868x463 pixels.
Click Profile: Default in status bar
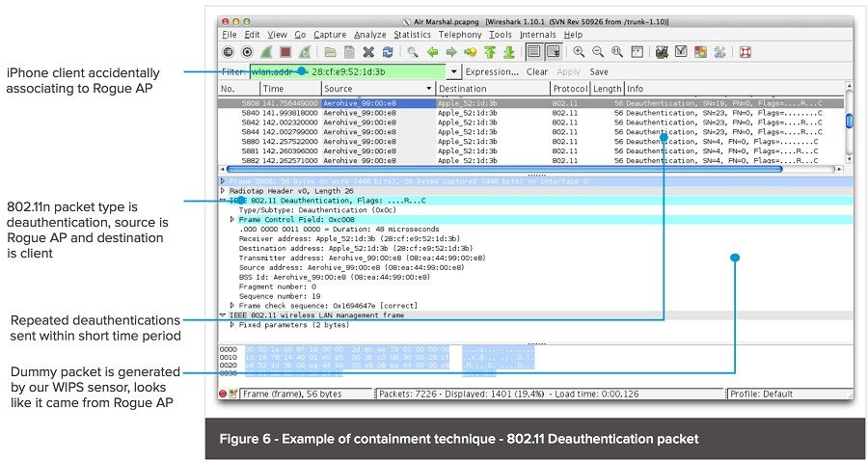coord(761,395)
